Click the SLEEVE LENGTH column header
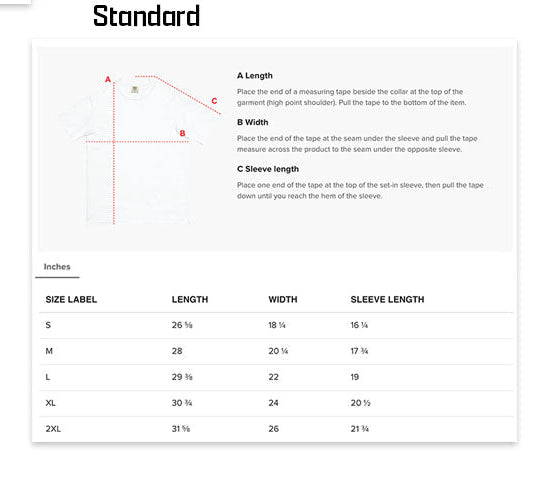557x478 pixels. [x=387, y=299]
